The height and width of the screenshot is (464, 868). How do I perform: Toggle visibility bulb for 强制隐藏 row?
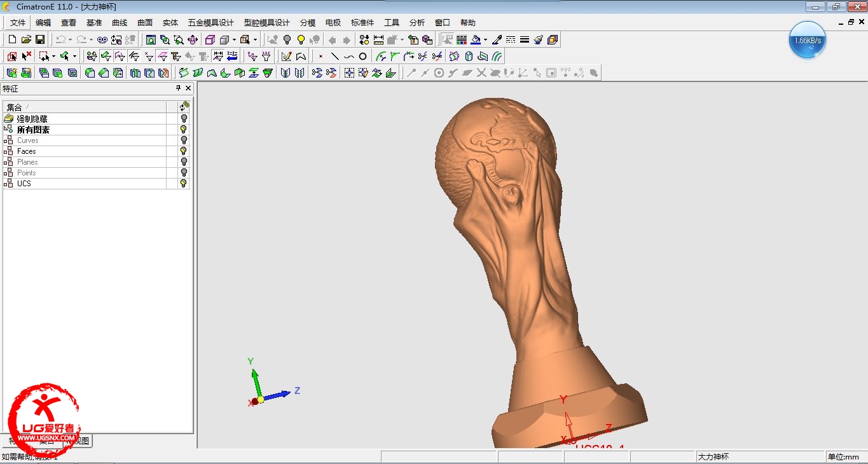click(184, 119)
